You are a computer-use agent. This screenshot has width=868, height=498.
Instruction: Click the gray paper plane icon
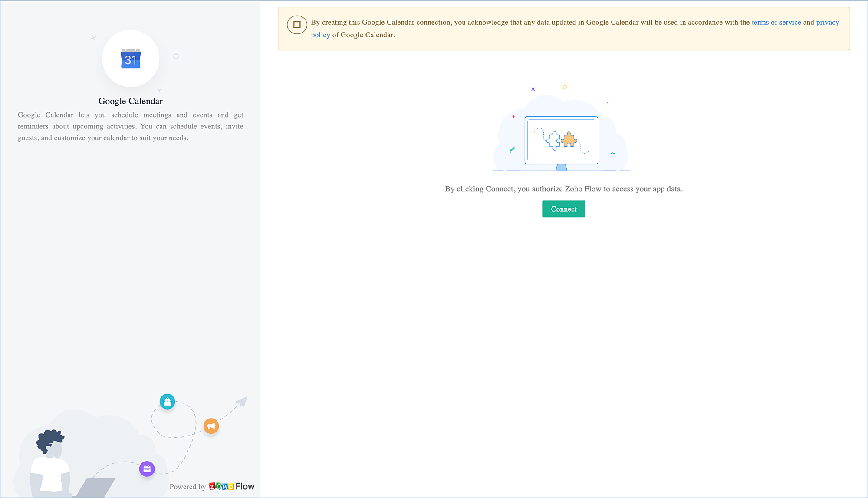(x=241, y=402)
